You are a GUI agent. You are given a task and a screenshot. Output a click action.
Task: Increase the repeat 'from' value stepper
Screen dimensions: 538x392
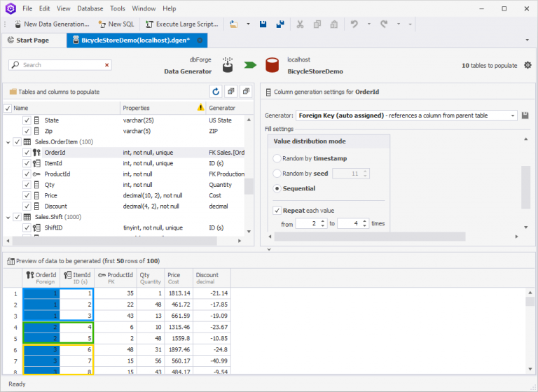point(323,222)
